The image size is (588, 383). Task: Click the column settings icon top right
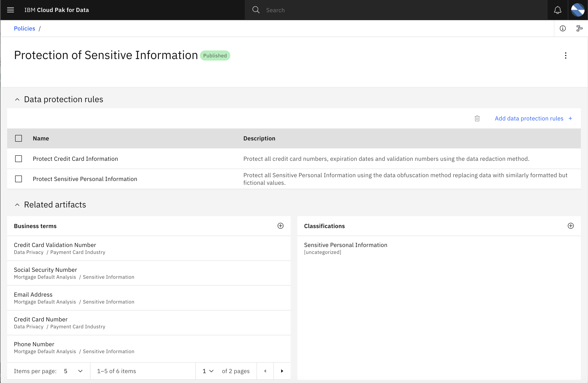579,28
